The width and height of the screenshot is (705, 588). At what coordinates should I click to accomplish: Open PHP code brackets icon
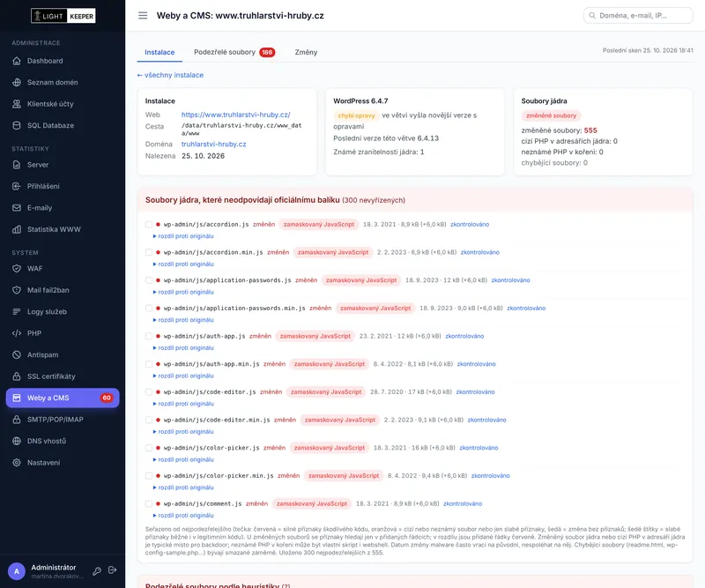click(x=17, y=333)
